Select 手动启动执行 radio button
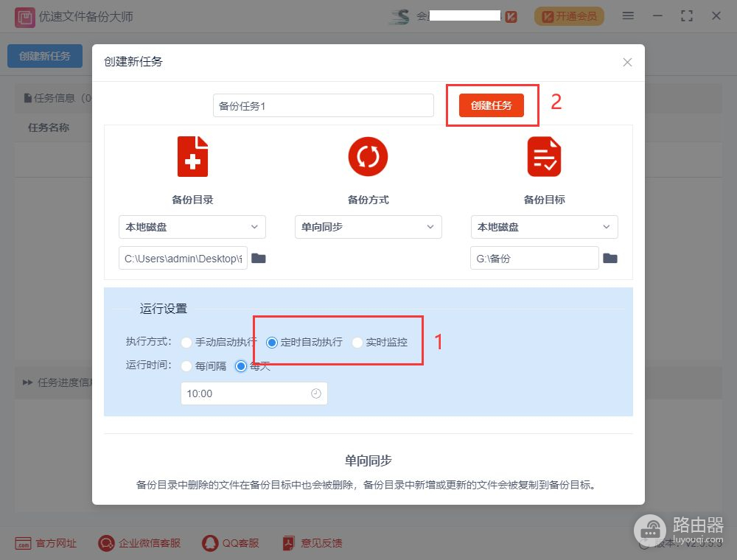Viewport: 737px width, 560px height. (x=186, y=343)
